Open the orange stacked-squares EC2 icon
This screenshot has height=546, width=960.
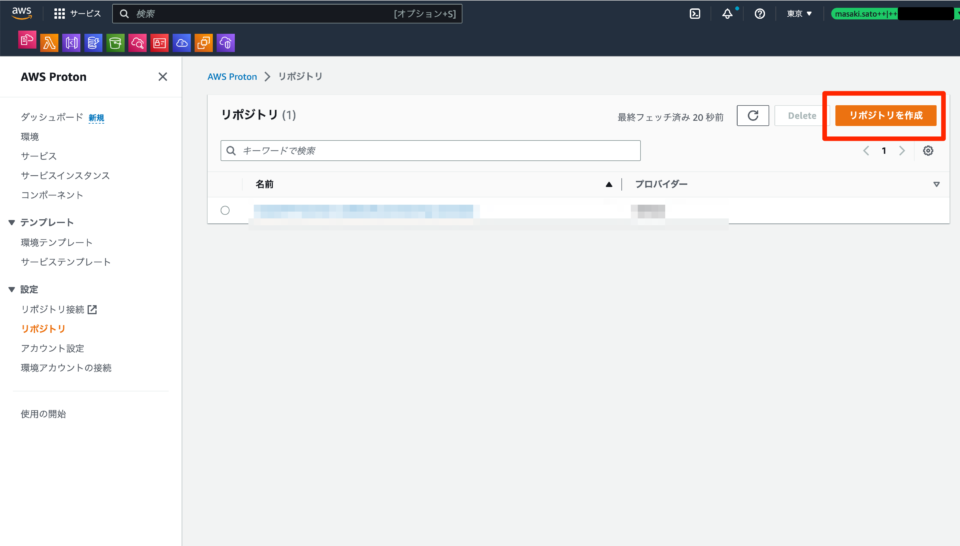203,42
